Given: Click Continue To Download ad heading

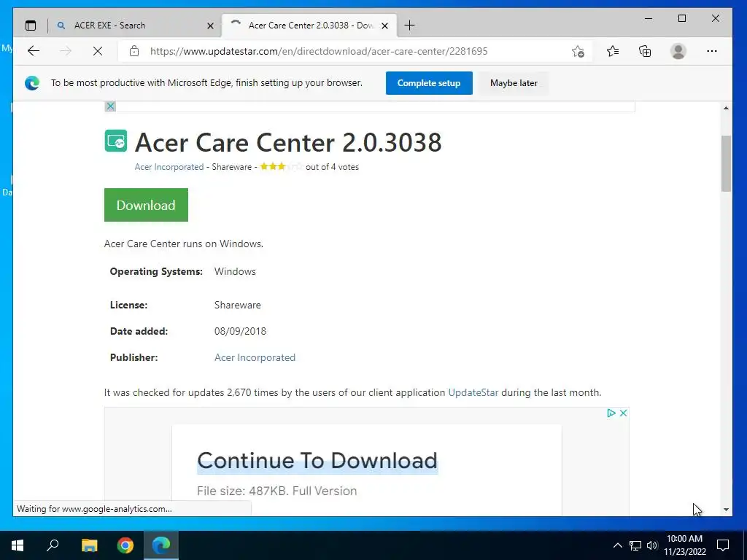Looking at the screenshot, I should pos(317,461).
